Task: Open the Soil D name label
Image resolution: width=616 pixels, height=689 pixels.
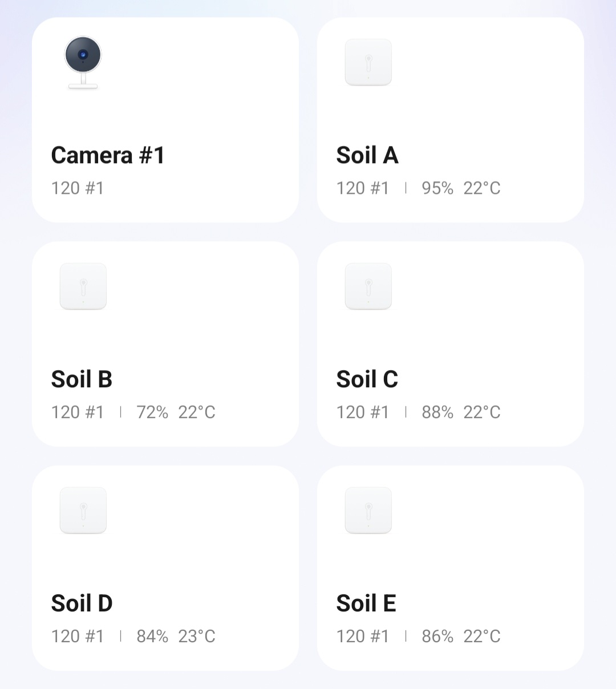Action: (82, 603)
